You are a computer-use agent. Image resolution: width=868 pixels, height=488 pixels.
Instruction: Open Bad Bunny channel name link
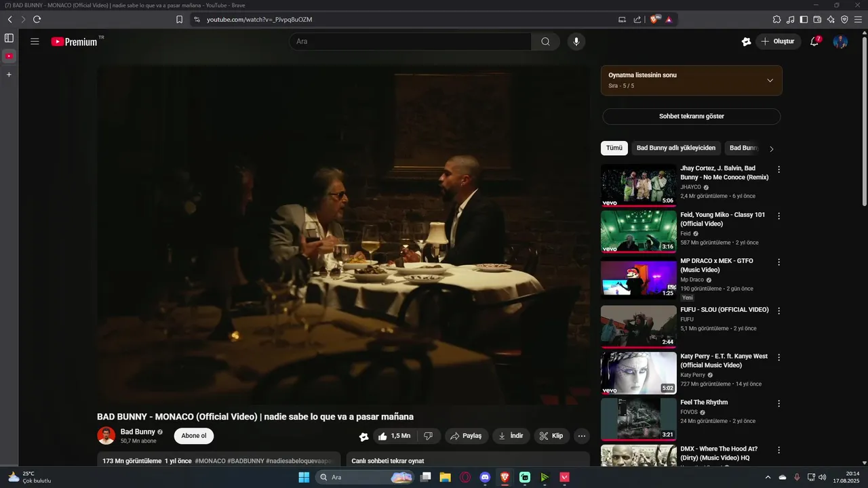[x=138, y=432]
